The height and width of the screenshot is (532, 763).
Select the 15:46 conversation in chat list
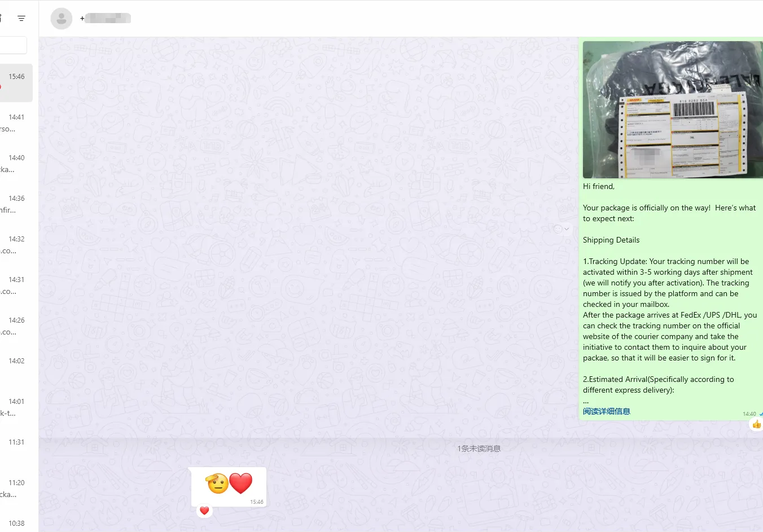16,83
